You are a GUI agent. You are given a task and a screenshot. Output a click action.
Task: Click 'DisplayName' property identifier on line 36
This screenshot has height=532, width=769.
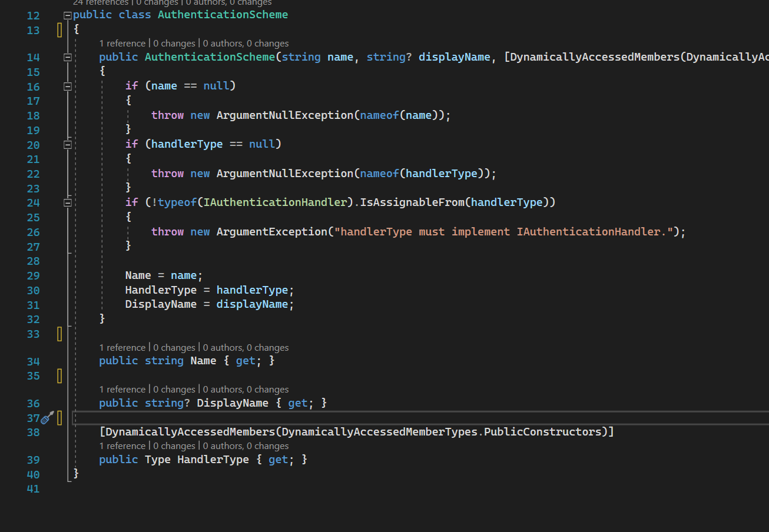coord(233,403)
